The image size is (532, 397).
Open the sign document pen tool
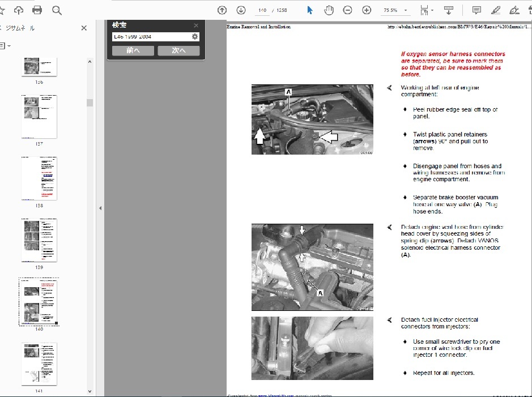click(x=514, y=10)
